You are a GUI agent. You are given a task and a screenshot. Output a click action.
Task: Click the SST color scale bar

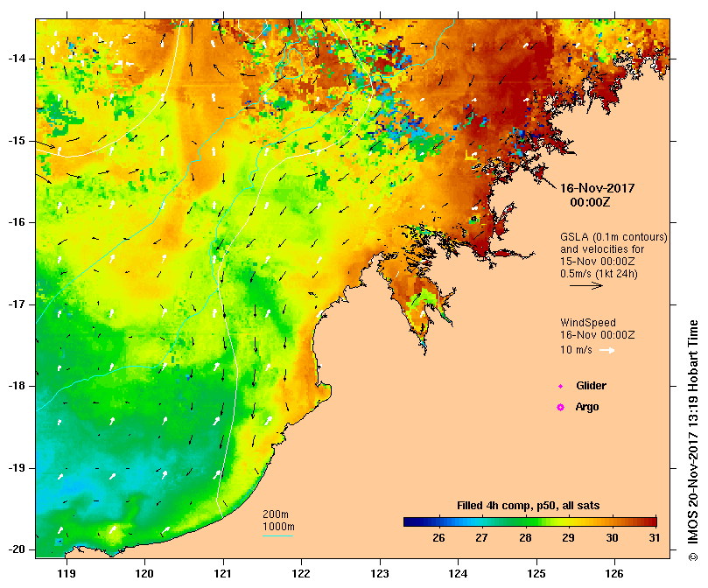[x=530, y=522]
